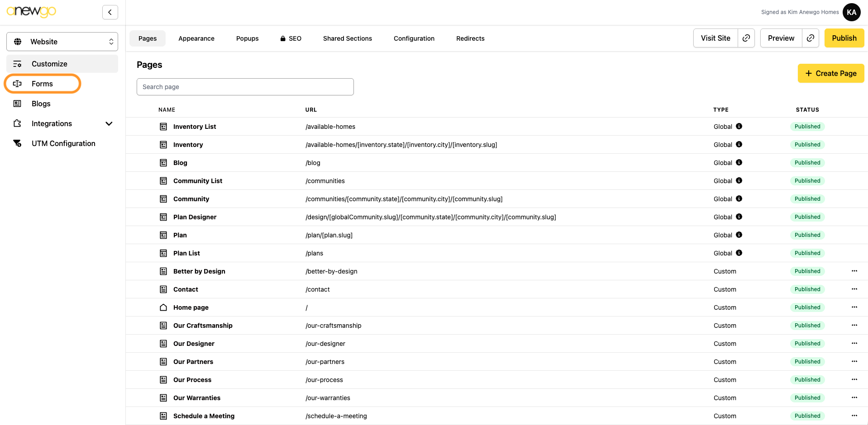Open UTM Configuration from the sidebar
868x425 pixels.
coord(63,143)
